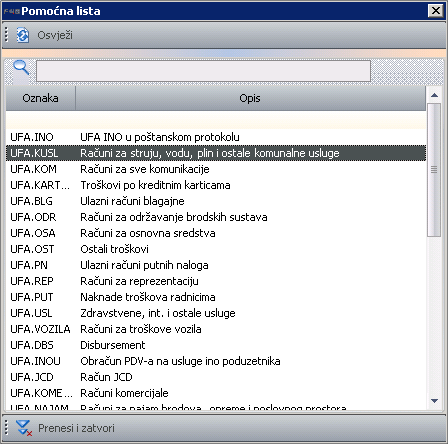
Task: Click the scrollbar up arrow
Action: pos(434,95)
